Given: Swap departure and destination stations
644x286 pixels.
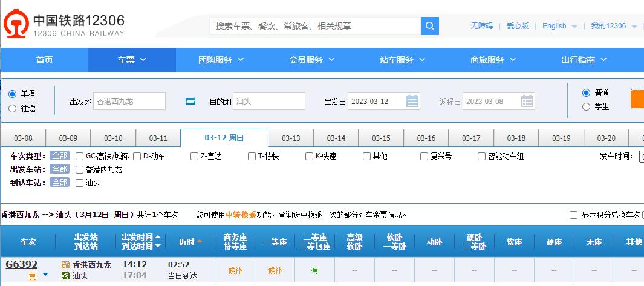Looking at the screenshot, I should 190,101.
